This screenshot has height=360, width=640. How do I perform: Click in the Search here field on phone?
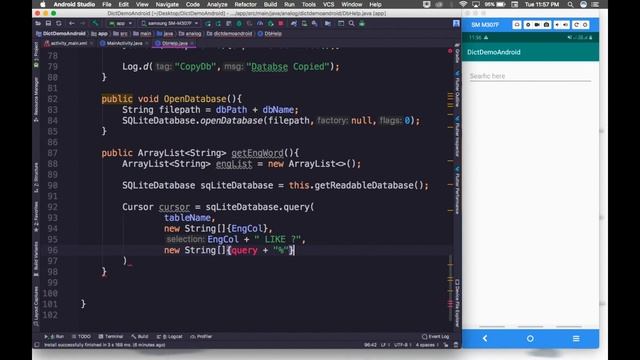coord(530,76)
